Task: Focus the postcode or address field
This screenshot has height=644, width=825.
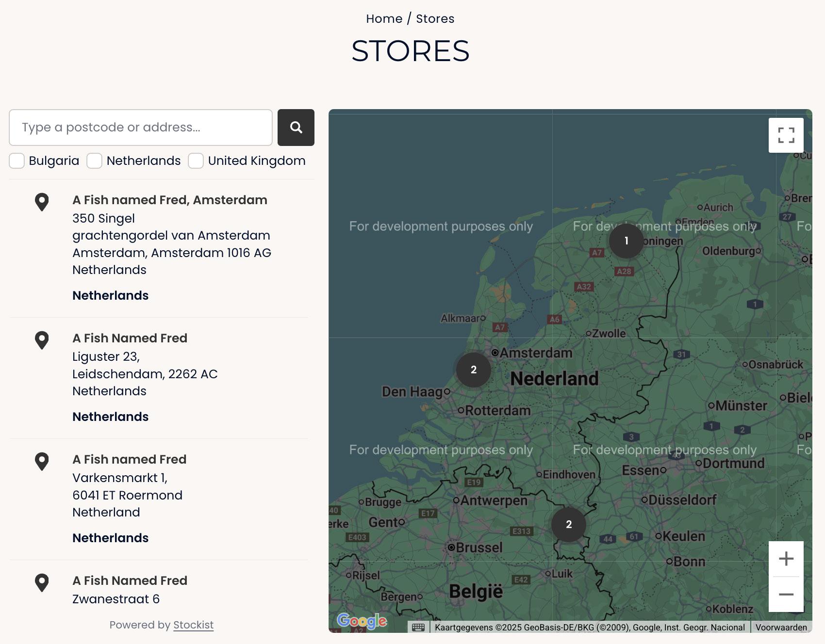Action: [x=141, y=128]
